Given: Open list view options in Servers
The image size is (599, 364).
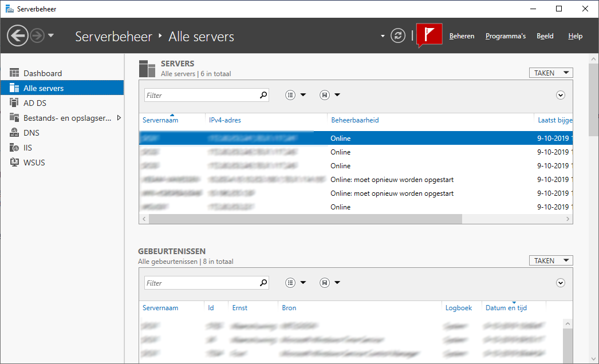Looking at the screenshot, I should (x=295, y=96).
